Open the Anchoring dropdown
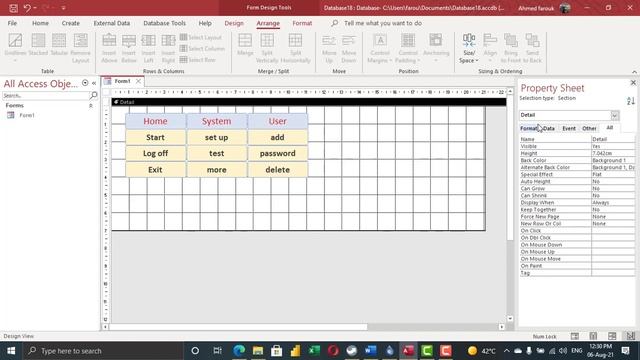Screen dimensions: 640x360 [x=436, y=48]
